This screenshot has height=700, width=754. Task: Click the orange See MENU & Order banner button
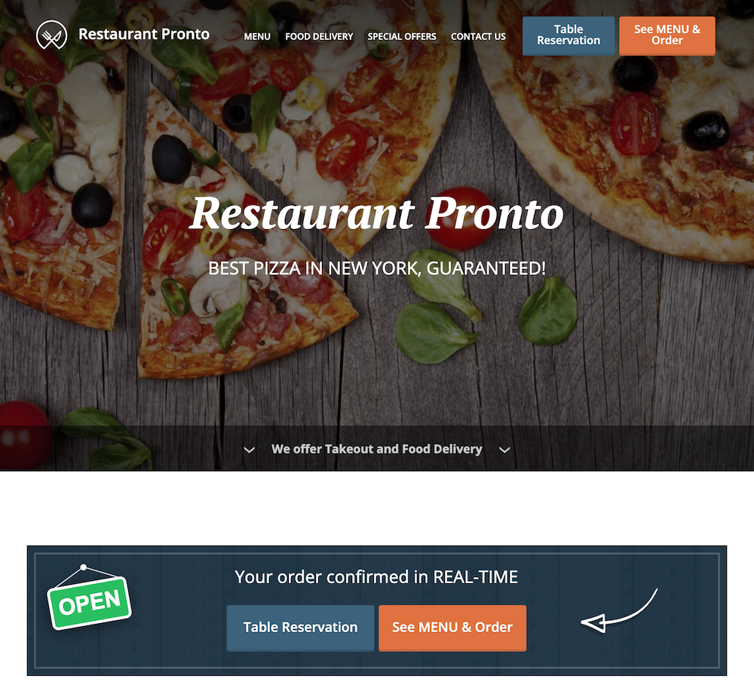pyautogui.click(x=452, y=628)
